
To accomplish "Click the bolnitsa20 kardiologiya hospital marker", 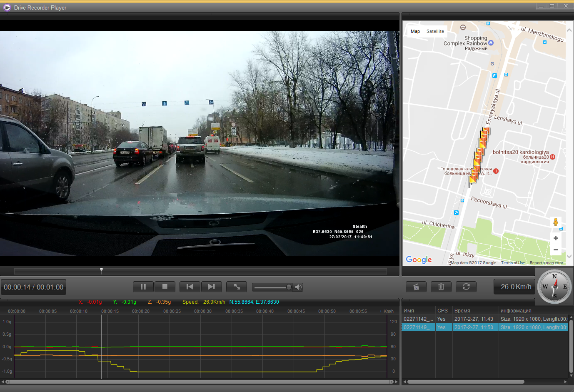I will [x=552, y=157].
